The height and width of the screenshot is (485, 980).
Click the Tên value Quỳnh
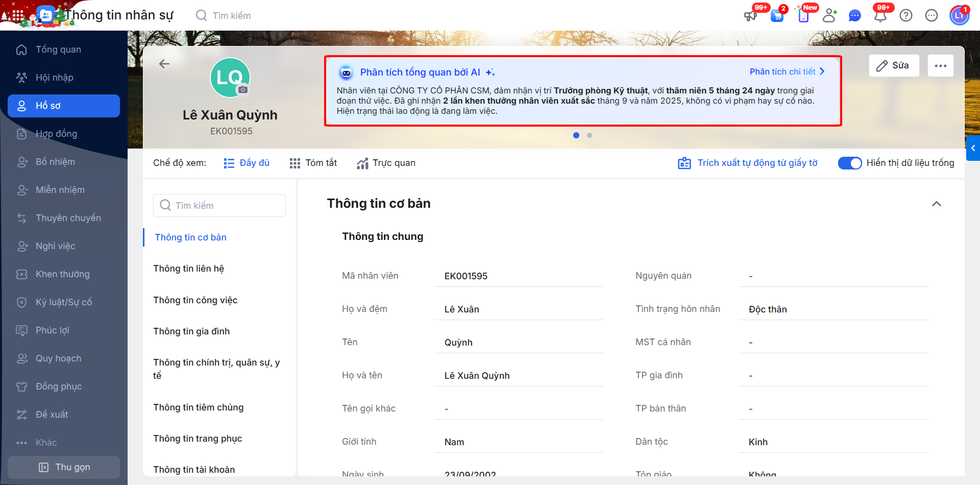tap(458, 343)
